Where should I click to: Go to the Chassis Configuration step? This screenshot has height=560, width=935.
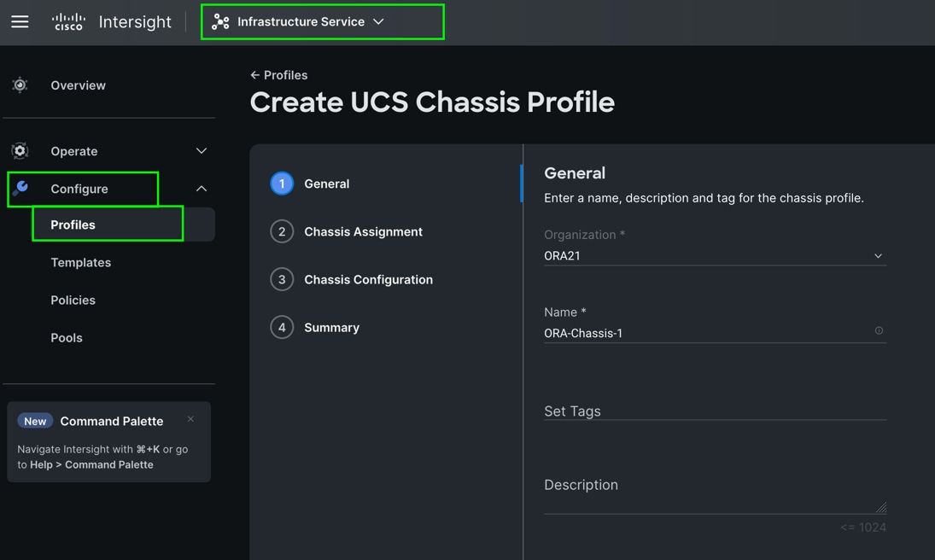(x=368, y=279)
